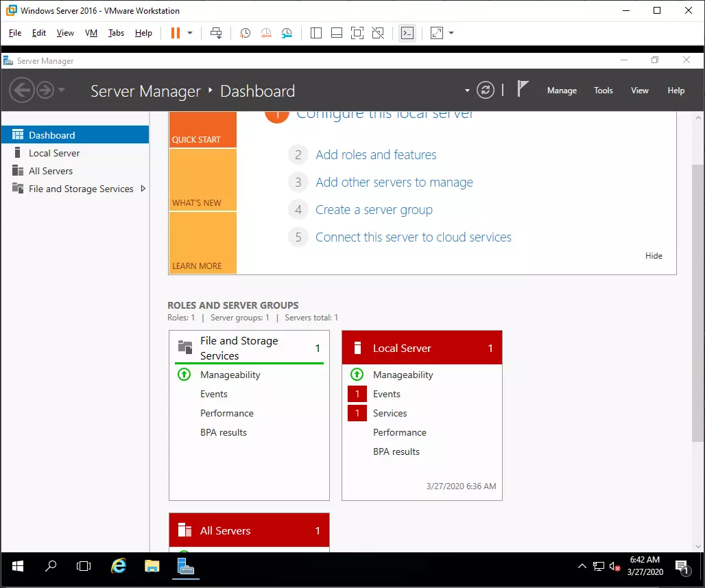
Task: Open Task View on the taskbar
Action: pyautogui.click(x=84, y=566)
